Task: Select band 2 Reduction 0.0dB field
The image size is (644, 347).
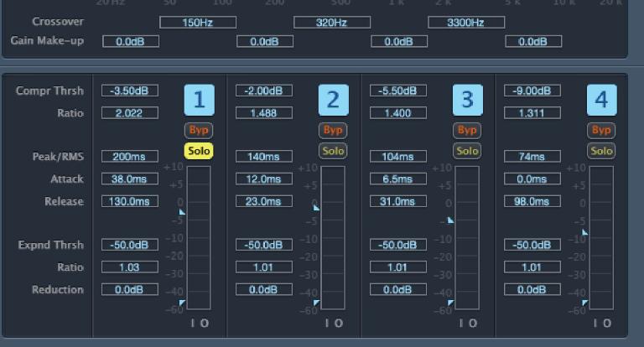Action: coord(264,289)
